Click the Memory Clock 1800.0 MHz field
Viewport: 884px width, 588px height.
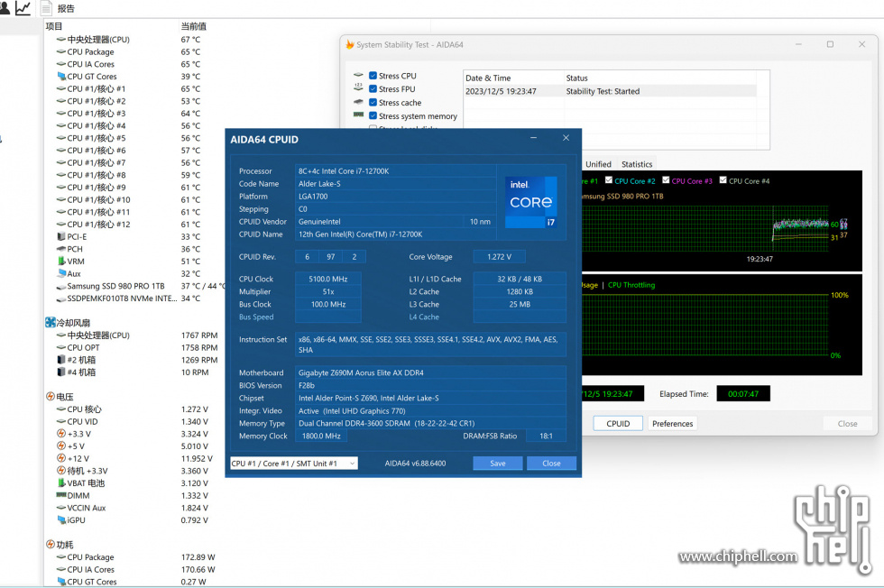click(321, 436)
